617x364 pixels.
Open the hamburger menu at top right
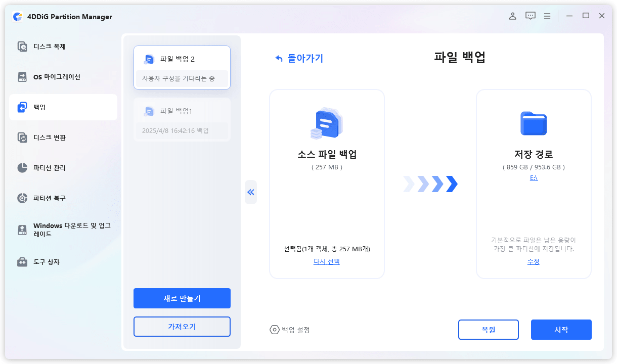547,16
